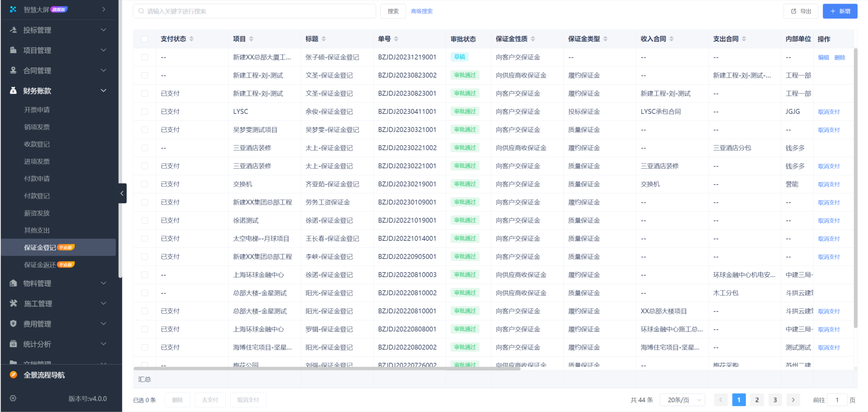The width and height of the screenshot is (868, 412).
Task: Click the keyword search input field
Action: pyautogui.click(x=254, y=10)
